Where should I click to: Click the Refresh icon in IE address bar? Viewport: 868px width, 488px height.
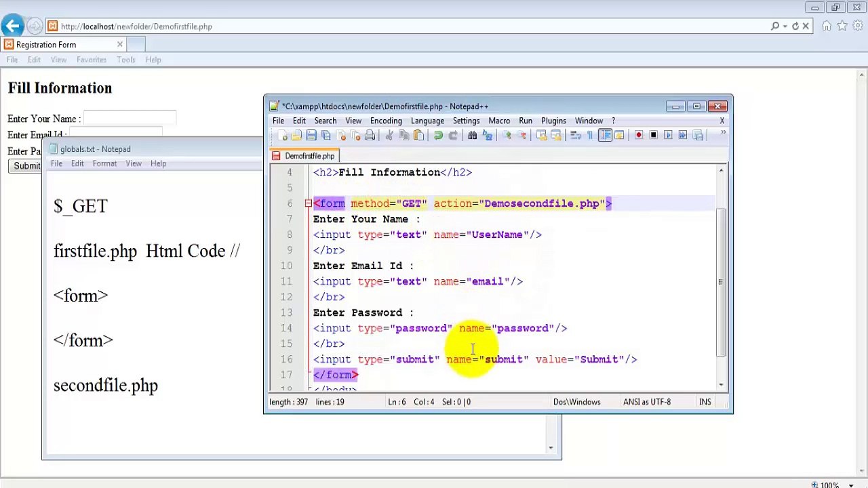pyautogui.click(x=795, y=26)
